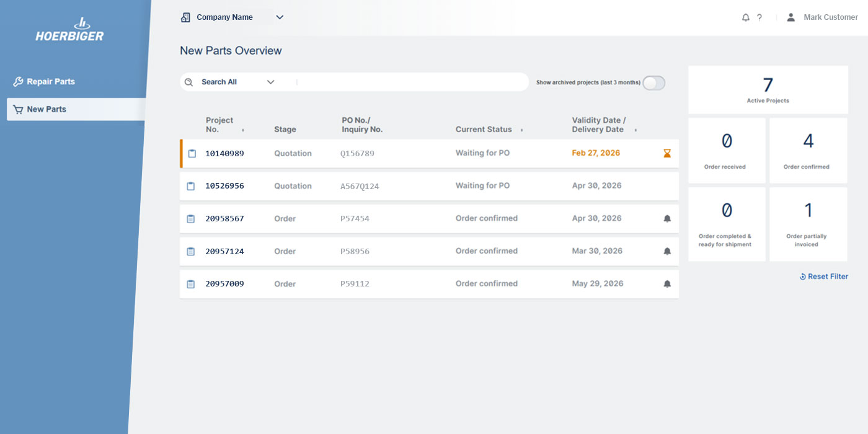Enable showing archived projects from last 3 months

(x=653, y=82)
